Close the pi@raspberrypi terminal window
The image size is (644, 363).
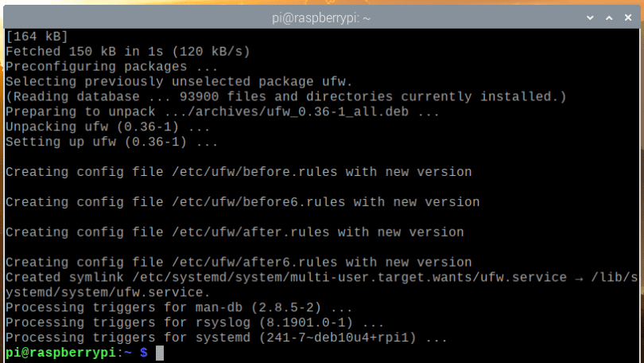coord(626,16)
